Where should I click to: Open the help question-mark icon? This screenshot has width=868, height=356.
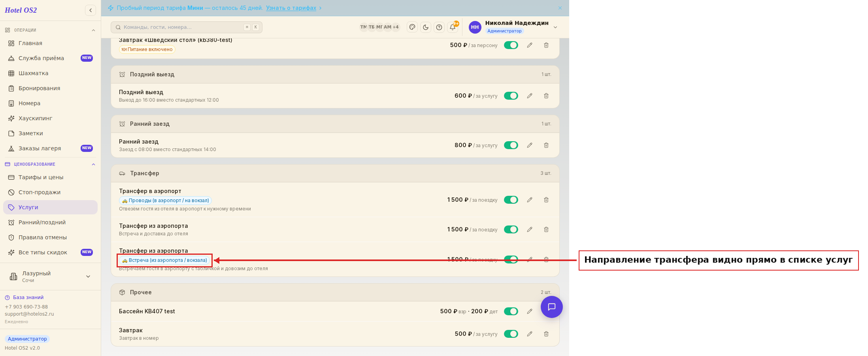point(439,27)
